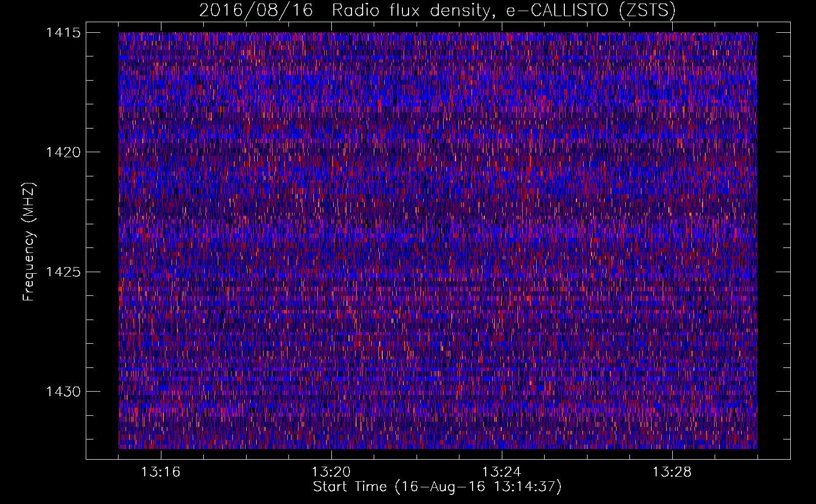Select the 1420 frequency axis label
The height and width of the screenshot is (504, 816).
pyautogui.click(x=63, y=152)
